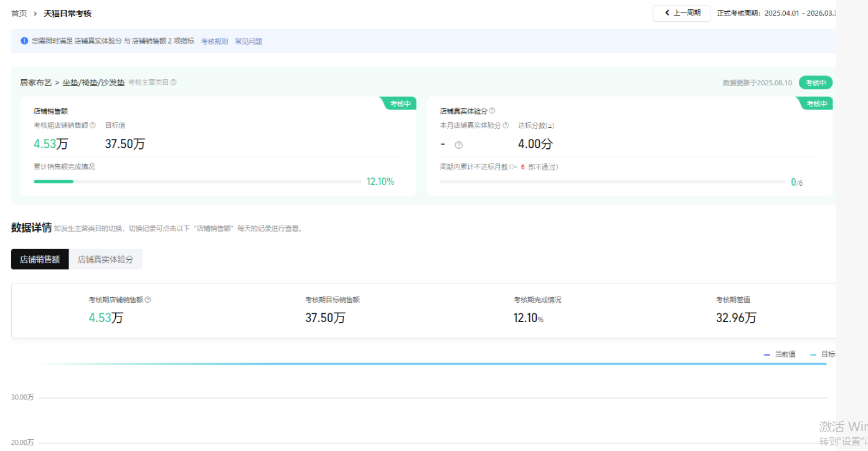Click help icon beside top card's 考核期店铺销售额
Viewport: 868px width, 451px height.
coord(93,125)
